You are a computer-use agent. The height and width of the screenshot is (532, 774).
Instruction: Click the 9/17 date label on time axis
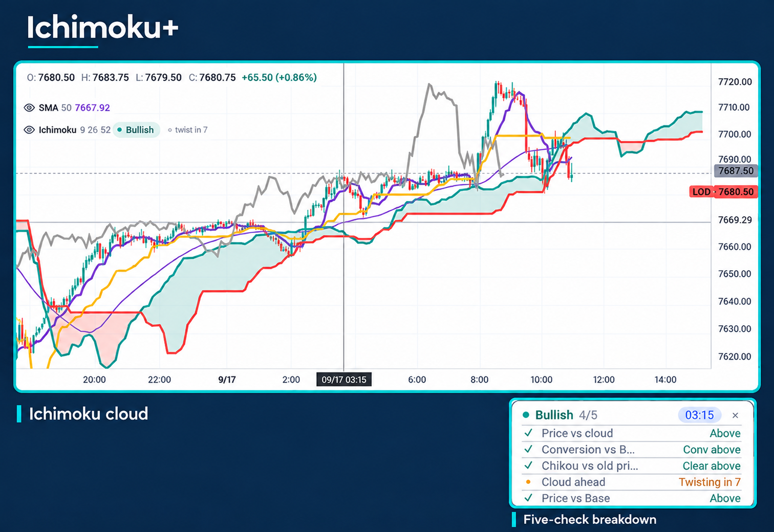pyautogui.click(x=227, y=380)
